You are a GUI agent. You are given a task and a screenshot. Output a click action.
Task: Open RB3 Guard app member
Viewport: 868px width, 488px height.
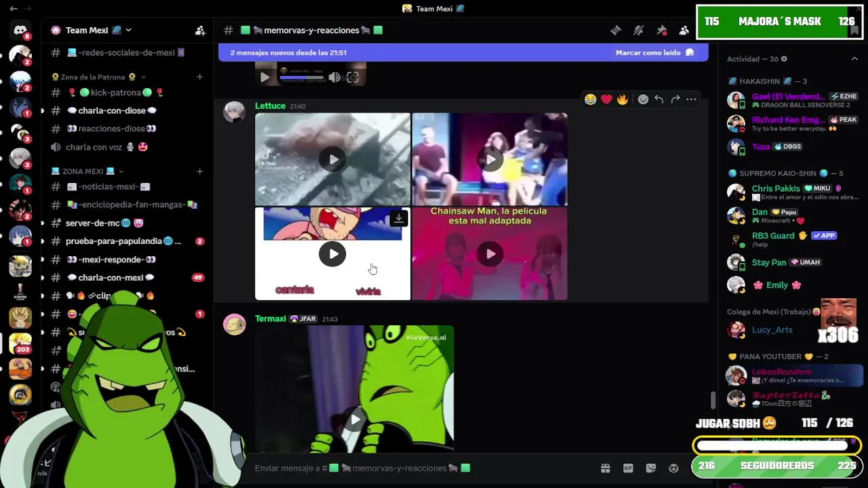(x=793, y=239)
